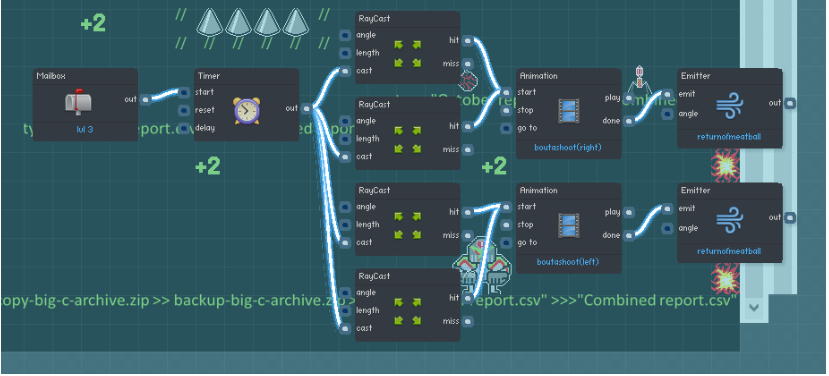Viewport: 829px width, 376px height.
Task: Click the film icon in the boutashoot(right) Animation node
Action: 569,111
